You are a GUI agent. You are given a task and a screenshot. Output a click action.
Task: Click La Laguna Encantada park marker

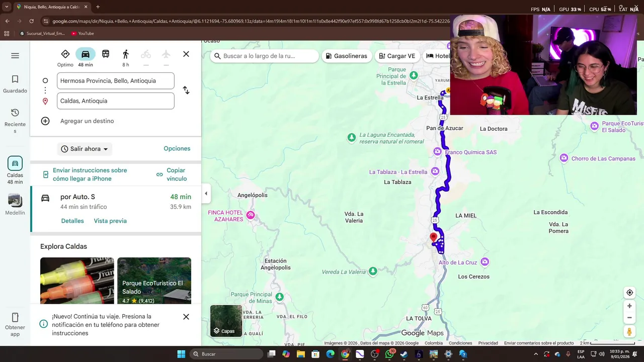352,137
